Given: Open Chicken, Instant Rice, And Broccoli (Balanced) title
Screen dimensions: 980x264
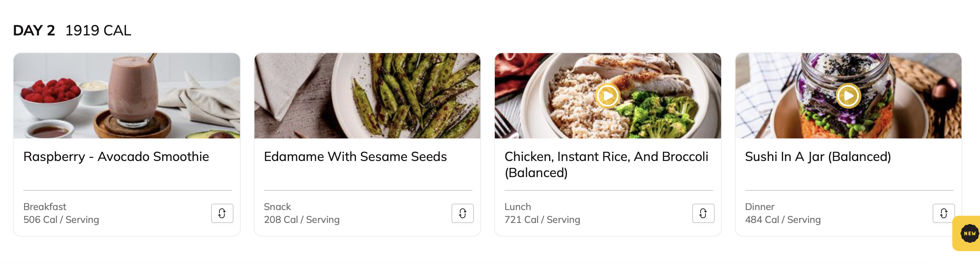Looking at the screenshot, I should tap(606, 165).
